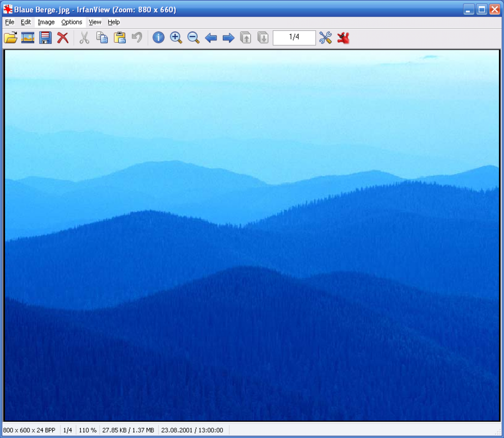The height and width of the screenshot is (438, 504).
Task: Paste from clipboard icon
Action: tap(119, 38)
